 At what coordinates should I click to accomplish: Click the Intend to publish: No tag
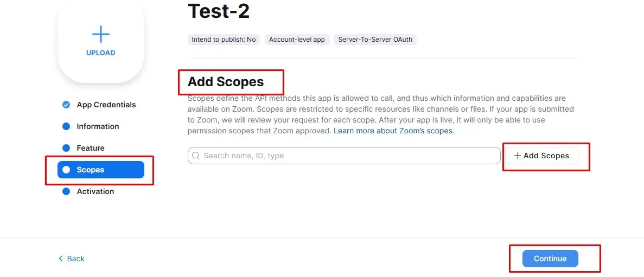[224, 40]
